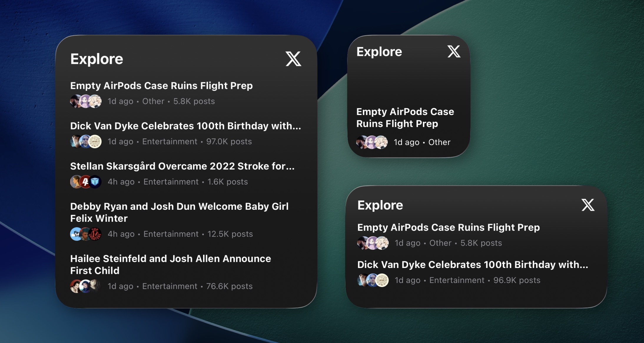
Task: Click the X logo on the small Explore widget
Action: tap(453, 52)
